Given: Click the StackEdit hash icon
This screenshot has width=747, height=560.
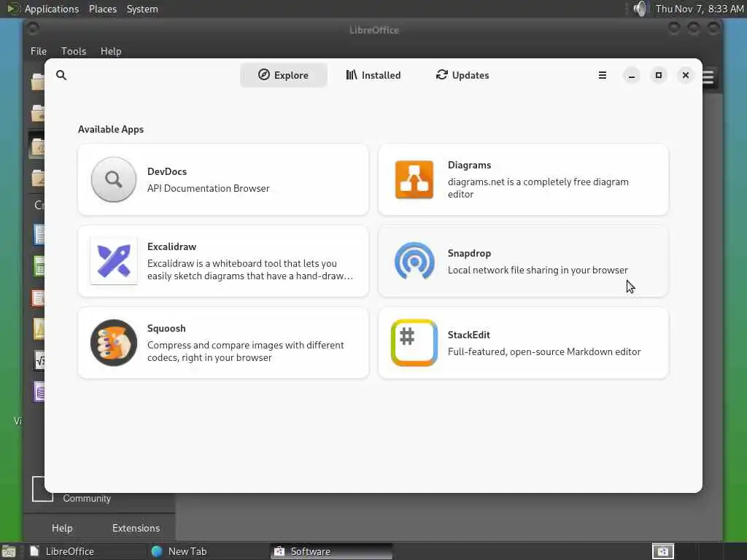Looking at the screenshot, I should 414,343.
